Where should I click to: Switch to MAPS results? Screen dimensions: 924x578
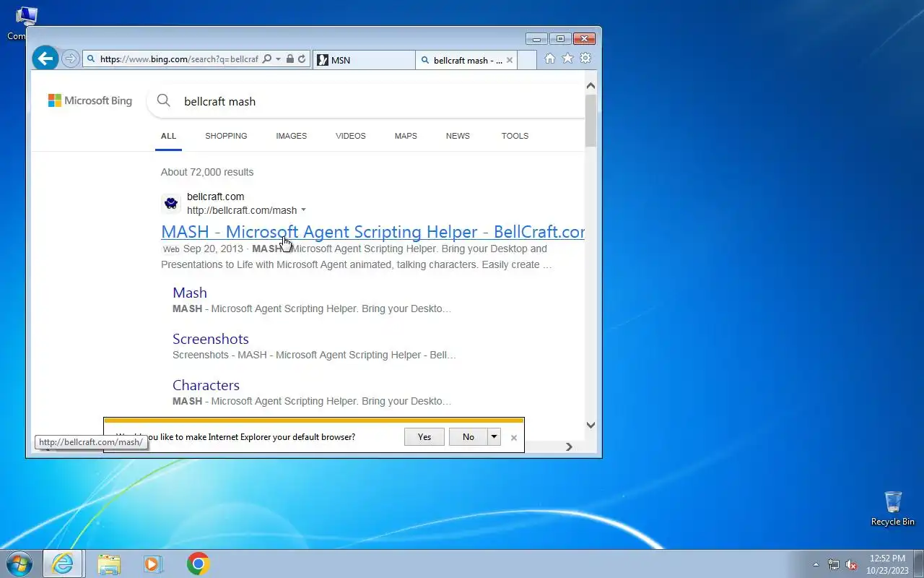point(406,136)
